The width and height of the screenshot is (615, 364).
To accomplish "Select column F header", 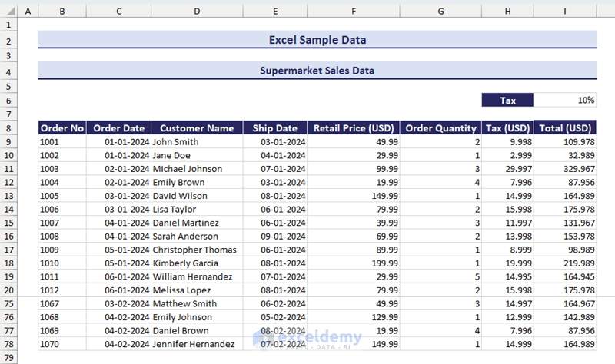I will 353,11.
